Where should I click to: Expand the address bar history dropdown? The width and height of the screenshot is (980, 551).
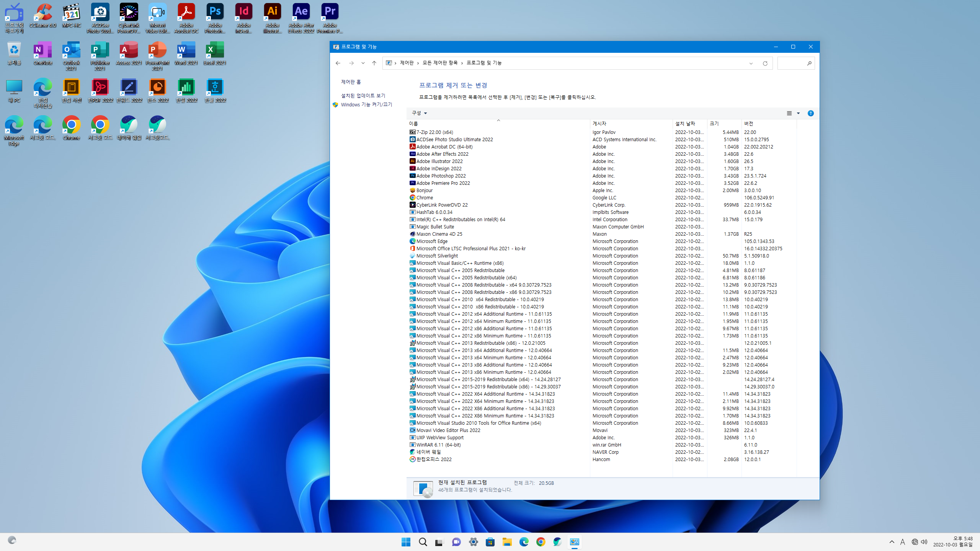pyautogui.click(x=751, y=63)
